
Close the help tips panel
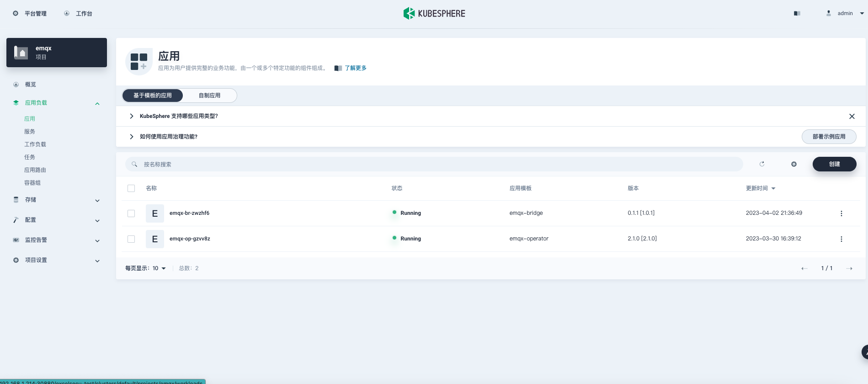click(852, 117)
